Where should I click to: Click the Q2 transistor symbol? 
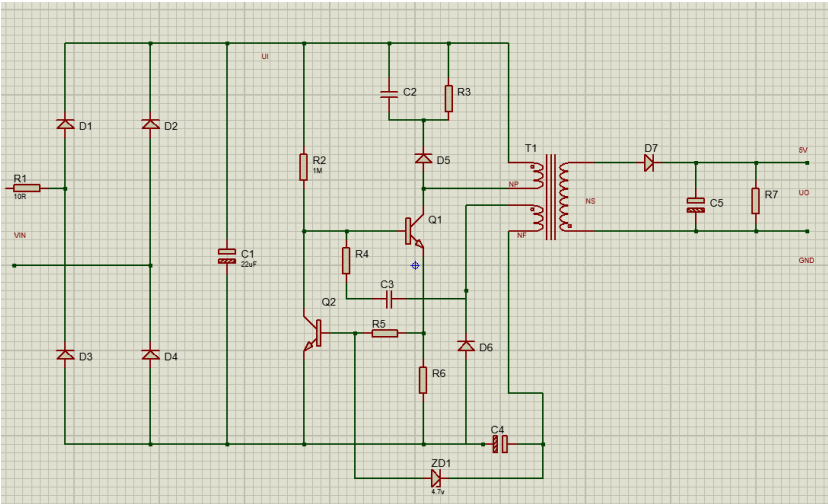pos(313,335)
